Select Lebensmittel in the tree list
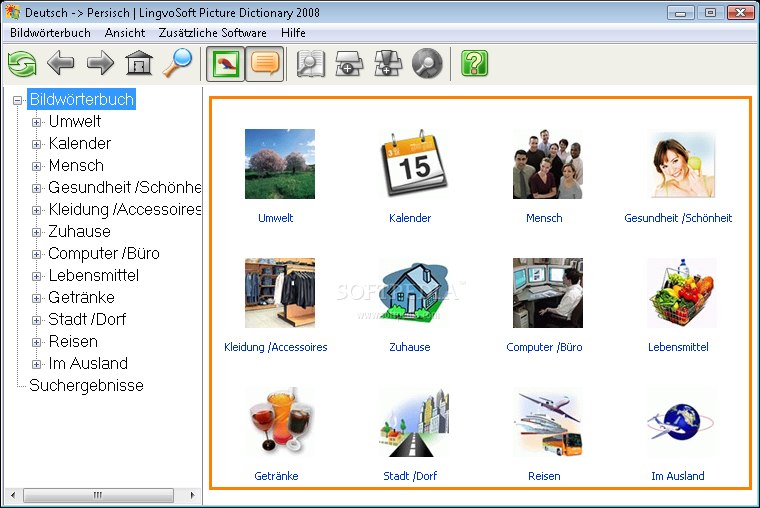The image size is (760, 508). (94, 275)
